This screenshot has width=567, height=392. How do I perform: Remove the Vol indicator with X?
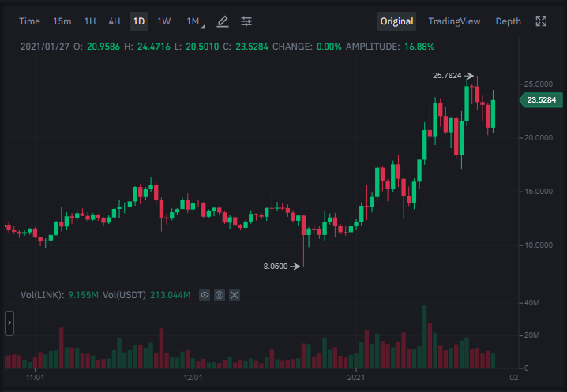[x=235, y=295]
